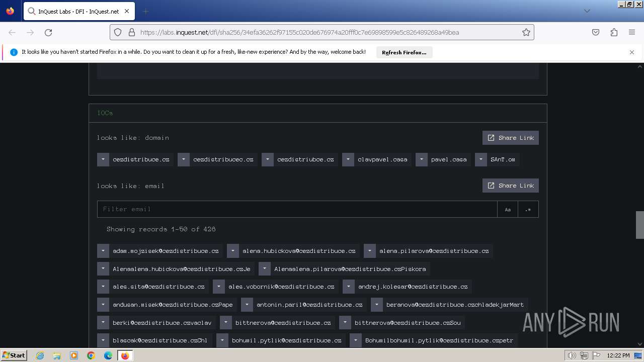
Task: Expand dropdown for cezdistriubce.cz domain
Action: 268,159
